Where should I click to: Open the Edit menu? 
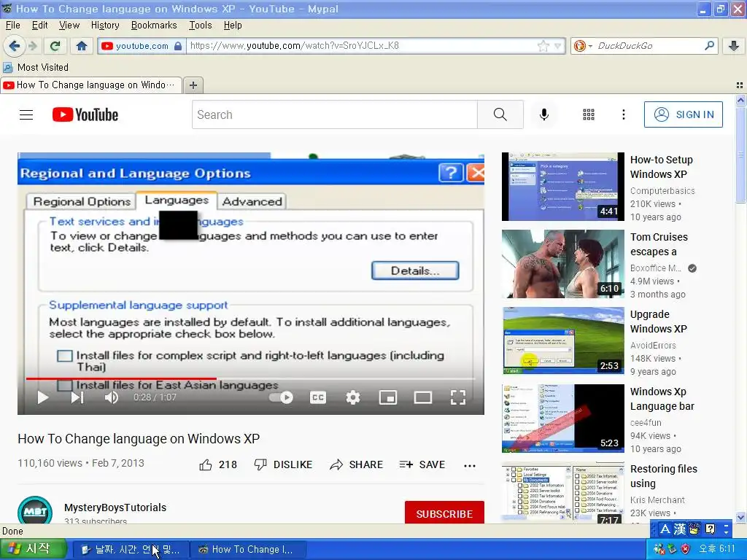(x=39, y=26)
